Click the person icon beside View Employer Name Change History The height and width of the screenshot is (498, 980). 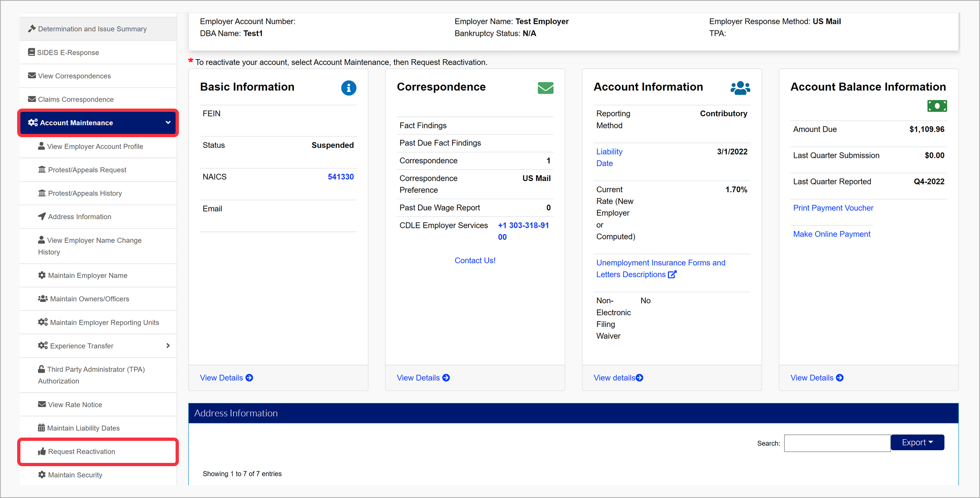[41, 240]
